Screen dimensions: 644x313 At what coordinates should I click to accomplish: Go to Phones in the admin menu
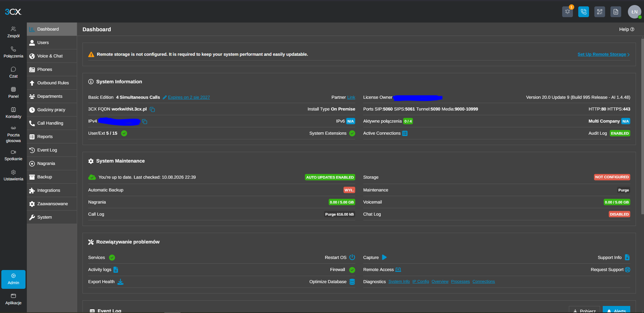[52, 70]
